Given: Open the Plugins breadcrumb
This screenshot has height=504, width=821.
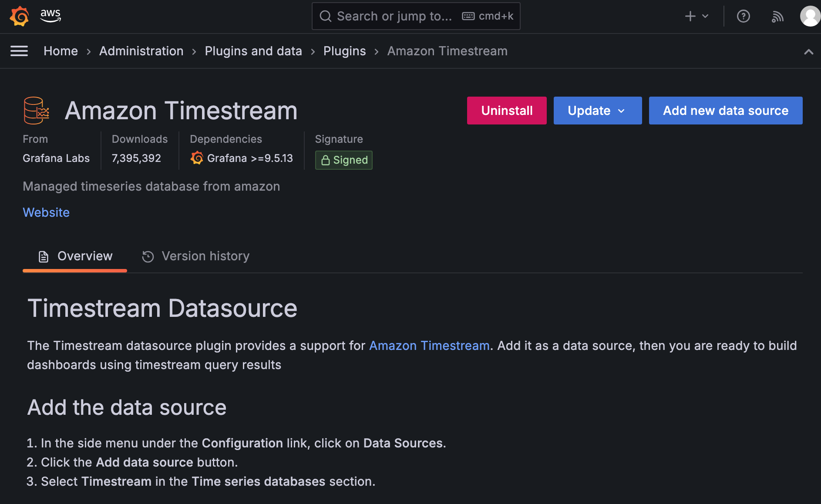Looking at the screenshot, I should pos(344,51).
